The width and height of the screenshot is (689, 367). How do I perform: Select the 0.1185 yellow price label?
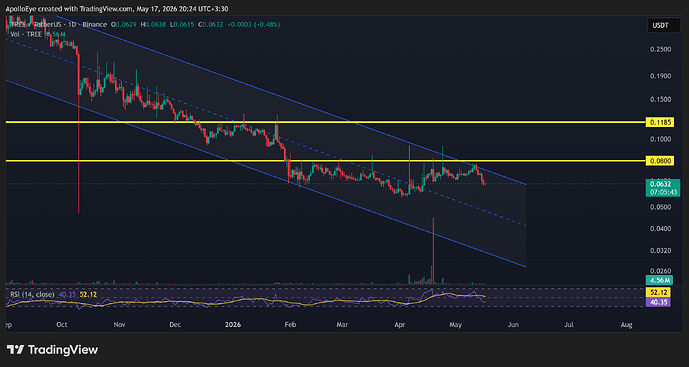tap(660, 123)
